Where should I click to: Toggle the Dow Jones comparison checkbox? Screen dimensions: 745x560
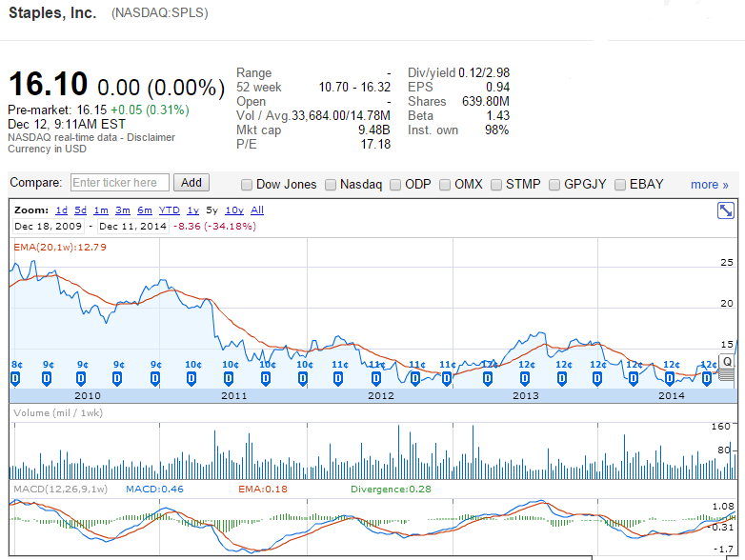click(247, 185)
